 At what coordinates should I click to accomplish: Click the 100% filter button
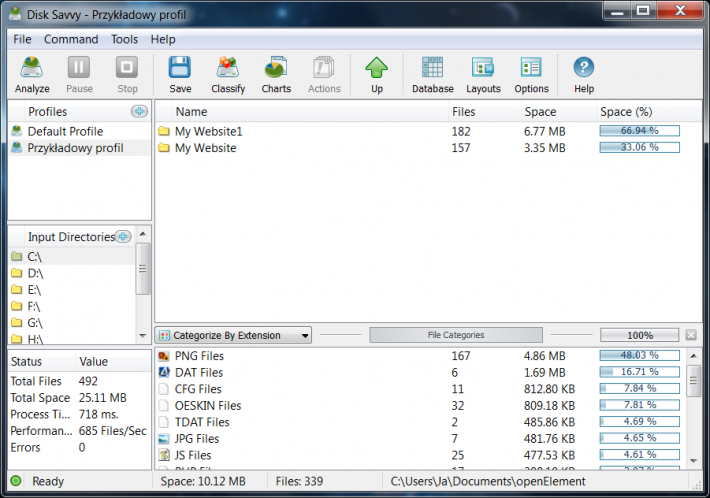(x=640, y=335)
